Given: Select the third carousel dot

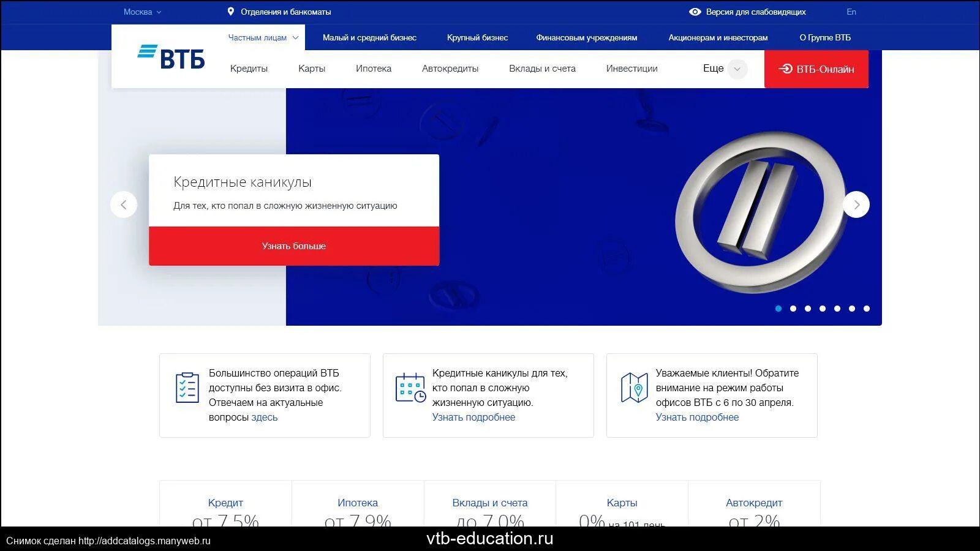Looking at the screenshot, I should 808,309.
